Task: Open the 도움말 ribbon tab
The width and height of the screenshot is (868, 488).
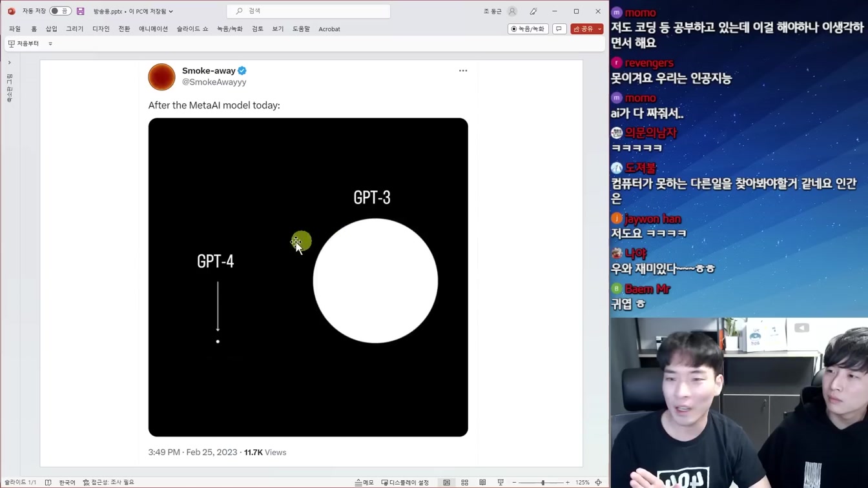Action: 302,29
